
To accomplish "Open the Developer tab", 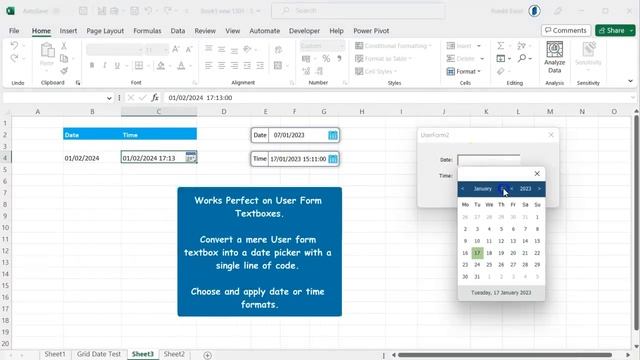I will 304,31.
